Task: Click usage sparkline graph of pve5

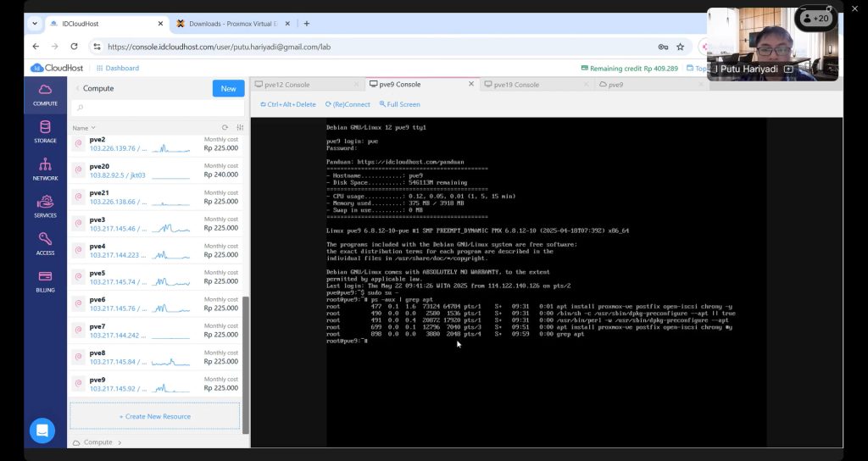Action: pyautogui.click(x=171, y=281)
